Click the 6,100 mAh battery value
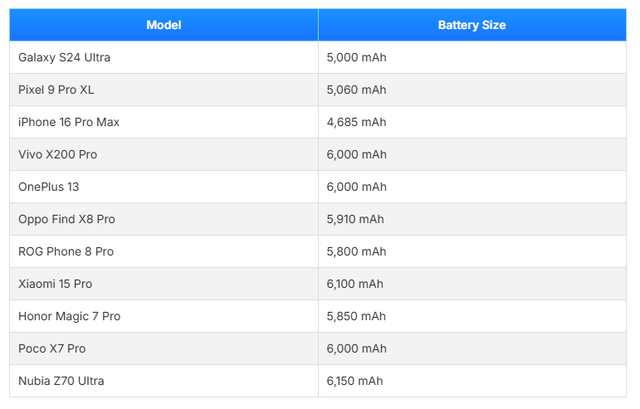640x409 pixels. (x=355, y=284)
